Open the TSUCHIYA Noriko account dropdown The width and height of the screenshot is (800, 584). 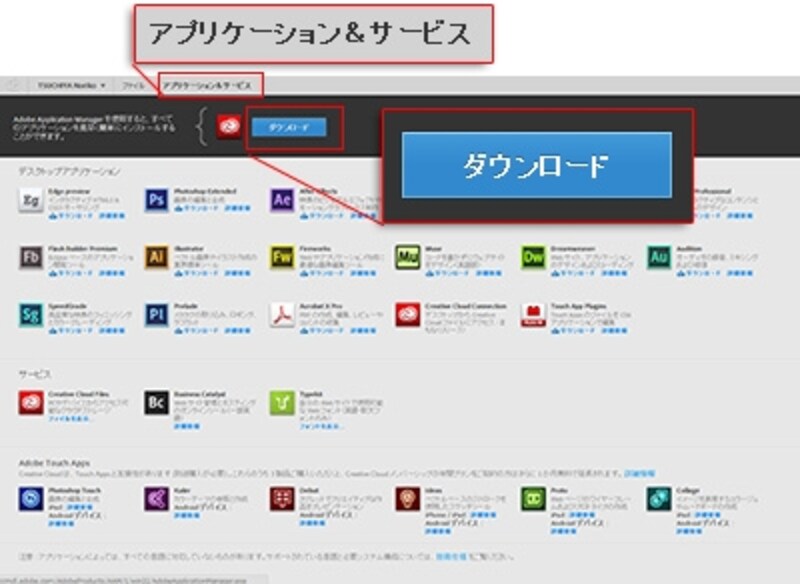[71, 85]
